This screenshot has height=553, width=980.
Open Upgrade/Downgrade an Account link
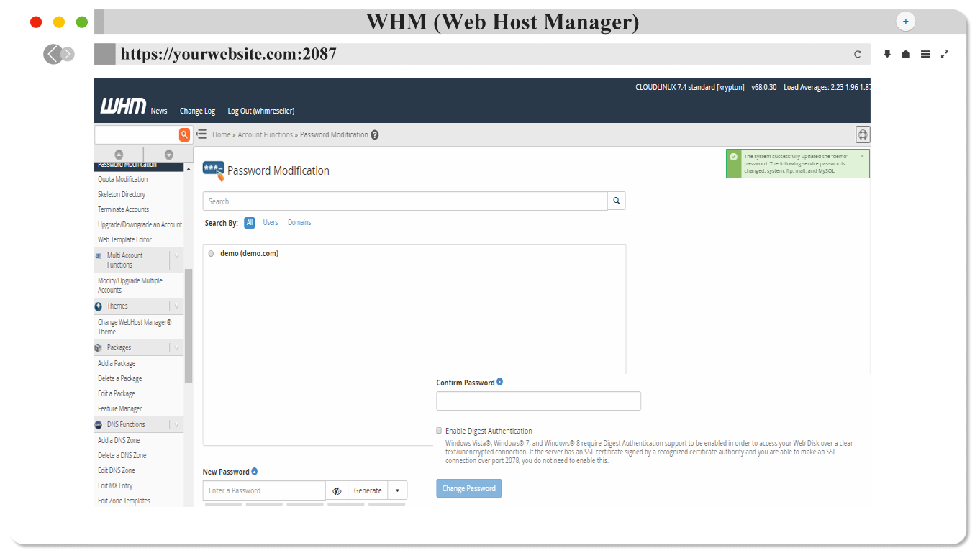140,225
